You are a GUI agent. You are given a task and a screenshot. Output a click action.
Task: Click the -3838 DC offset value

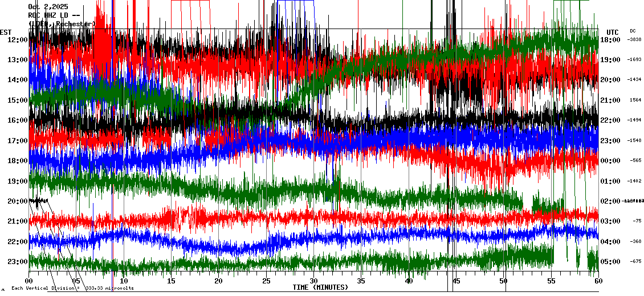click(634, 39)
